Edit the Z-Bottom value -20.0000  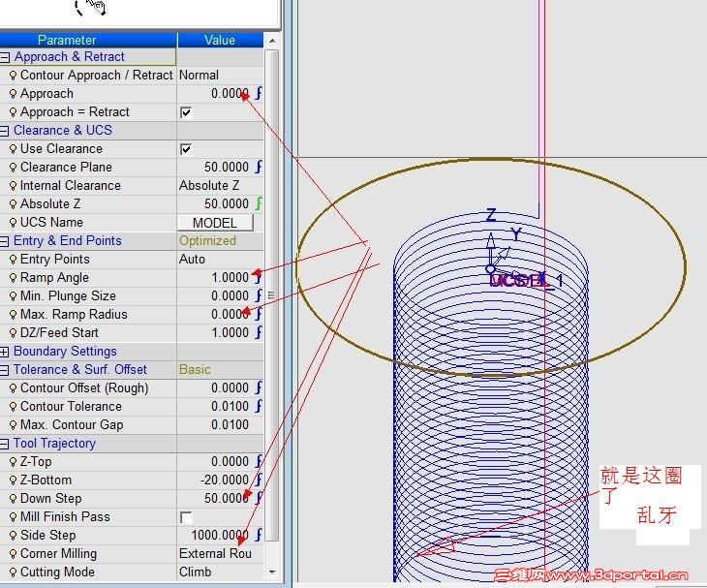(225, 480)
